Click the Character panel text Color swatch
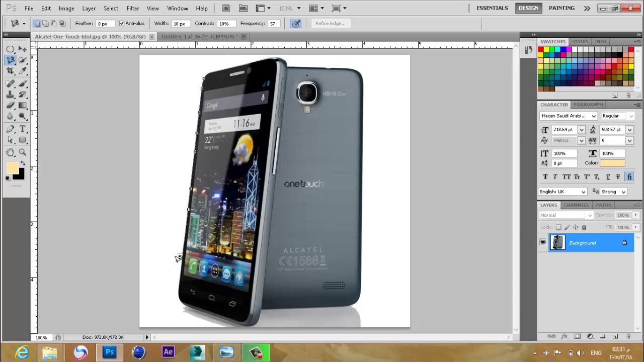Viewport: 644px width, 362px height. 612,163
